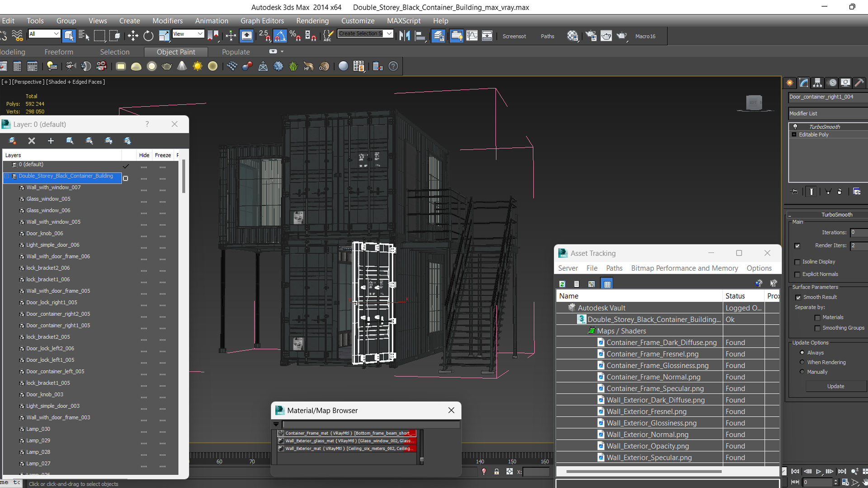Enable Isoline Display checkbox

[797, 262]
